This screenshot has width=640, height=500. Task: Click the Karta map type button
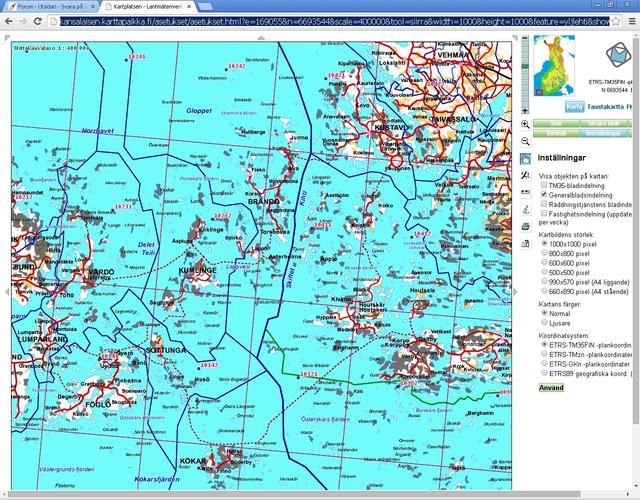pos(574,106)
